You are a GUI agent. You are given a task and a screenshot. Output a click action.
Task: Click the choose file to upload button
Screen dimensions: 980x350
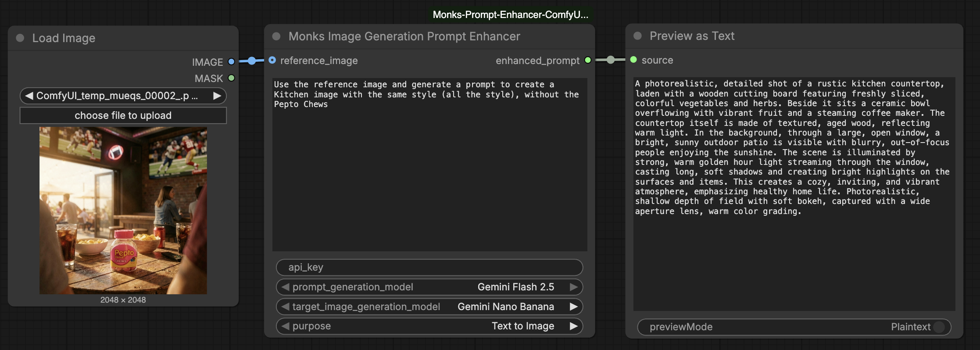[x=123, y=115]
